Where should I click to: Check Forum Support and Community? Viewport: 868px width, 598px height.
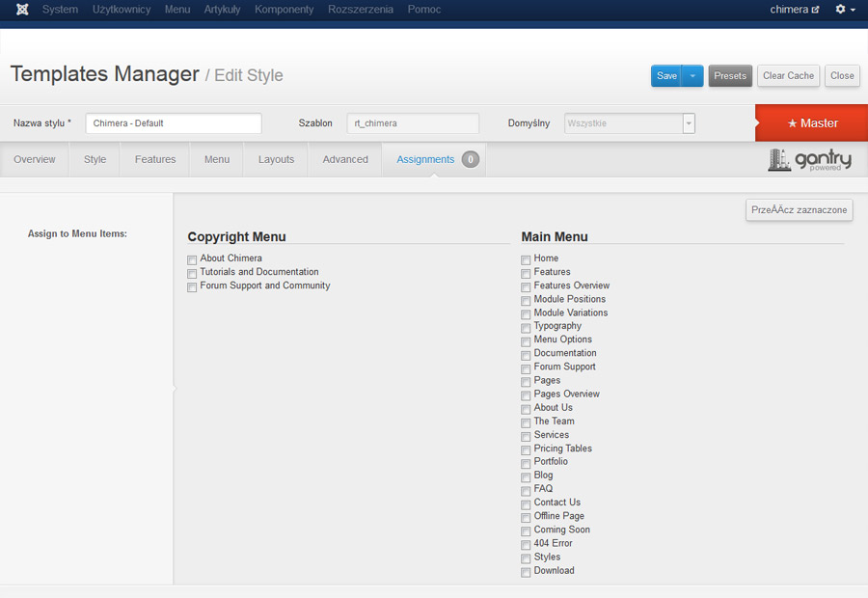192,286
